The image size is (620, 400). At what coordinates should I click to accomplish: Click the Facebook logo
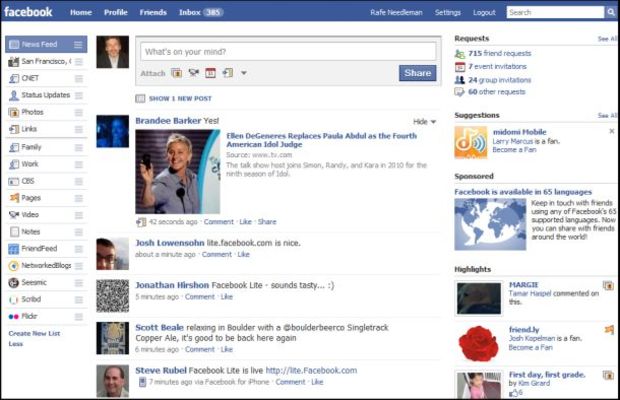click(x=28, y=12)
